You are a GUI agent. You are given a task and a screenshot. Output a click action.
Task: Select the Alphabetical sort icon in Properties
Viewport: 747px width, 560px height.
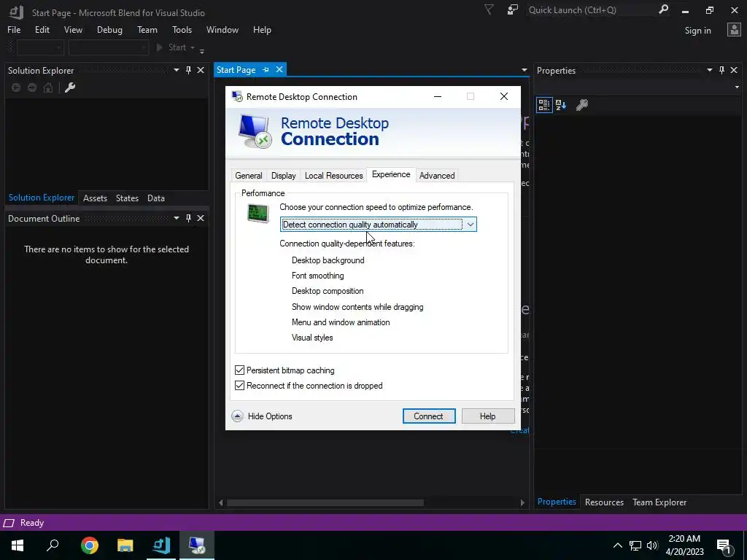pyautogui.click(x=561, y=105)
